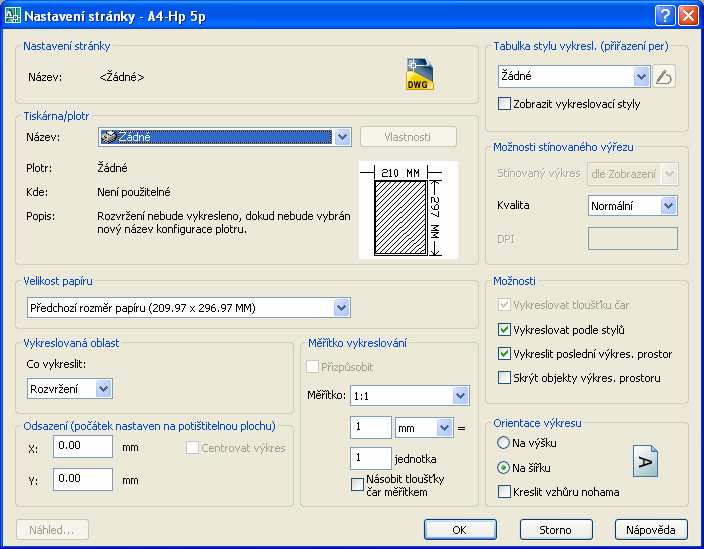
Task: Toggle Zobrazit vykreslovací styly checkbox
Action: click(504, 104)
